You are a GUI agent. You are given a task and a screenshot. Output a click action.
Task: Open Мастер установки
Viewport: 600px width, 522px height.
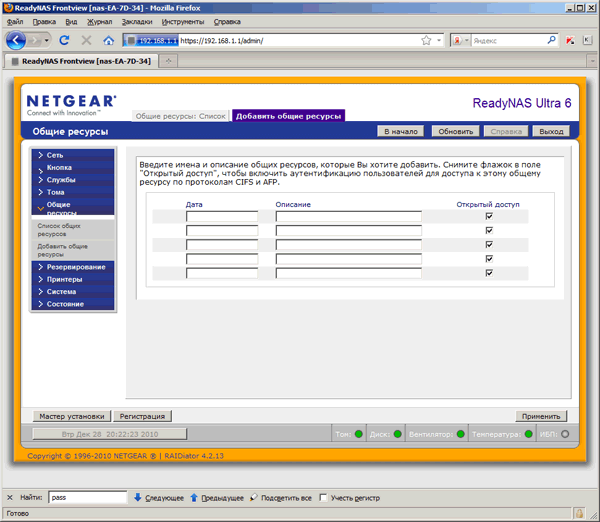point(70,416)
